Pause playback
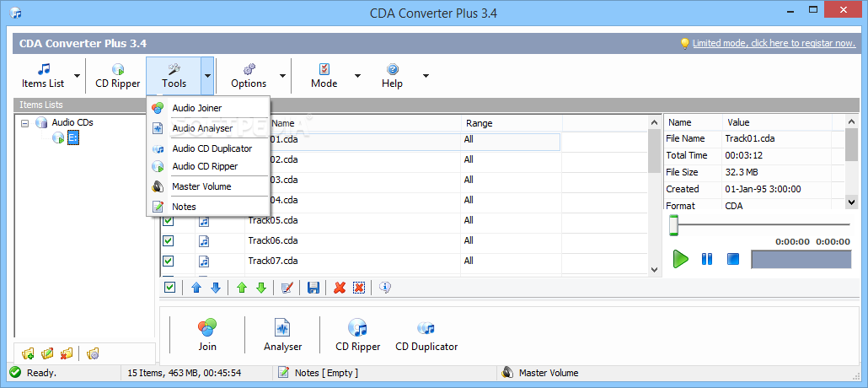Image resolution: width=868 pixels, height=388 pixels. 707,259
